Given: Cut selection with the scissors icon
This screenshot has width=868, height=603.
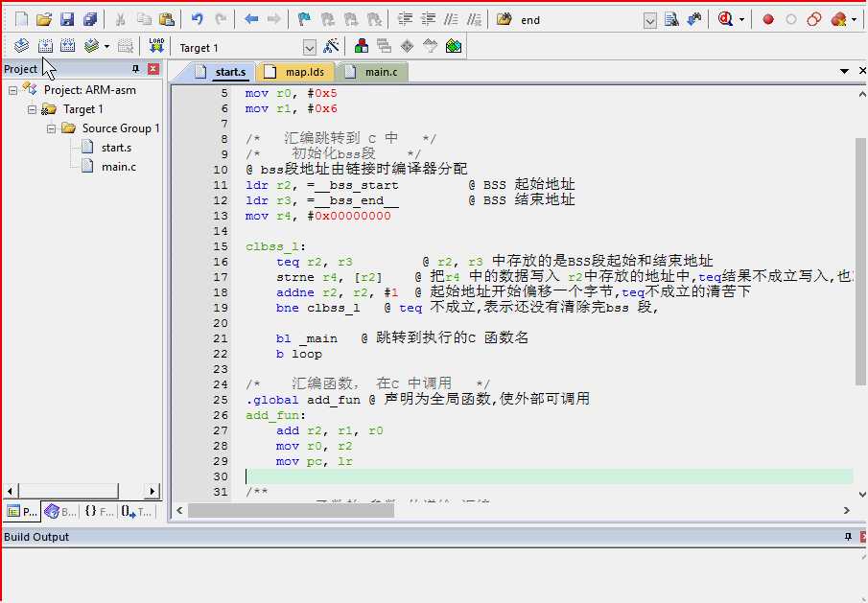Looking at the screenshot, I should tap(120, 19).
